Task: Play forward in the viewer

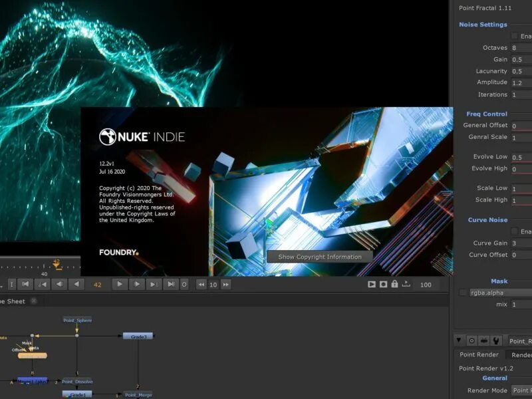Action: click(120, 285)
